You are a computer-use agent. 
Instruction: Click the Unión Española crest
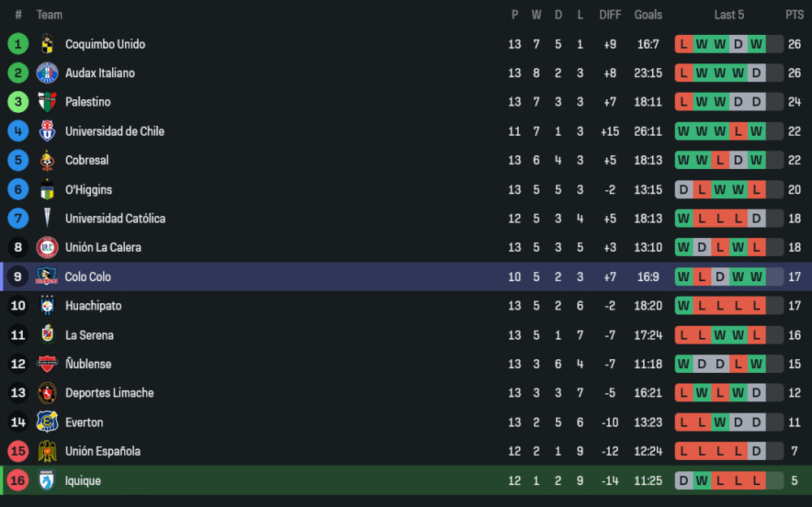click(x=47, y=452)
